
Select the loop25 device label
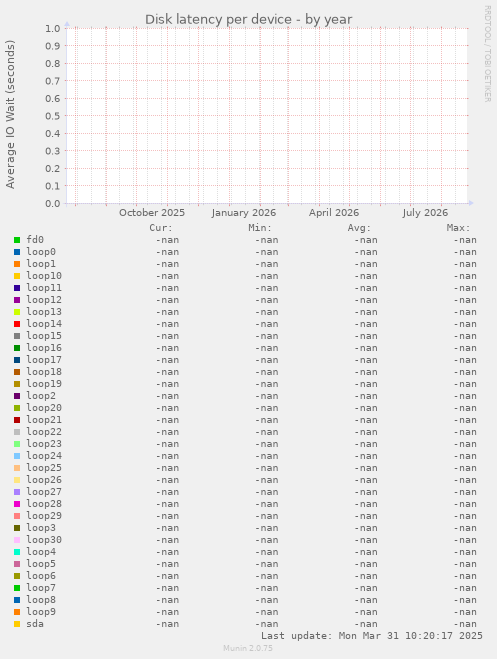[44, 468]
